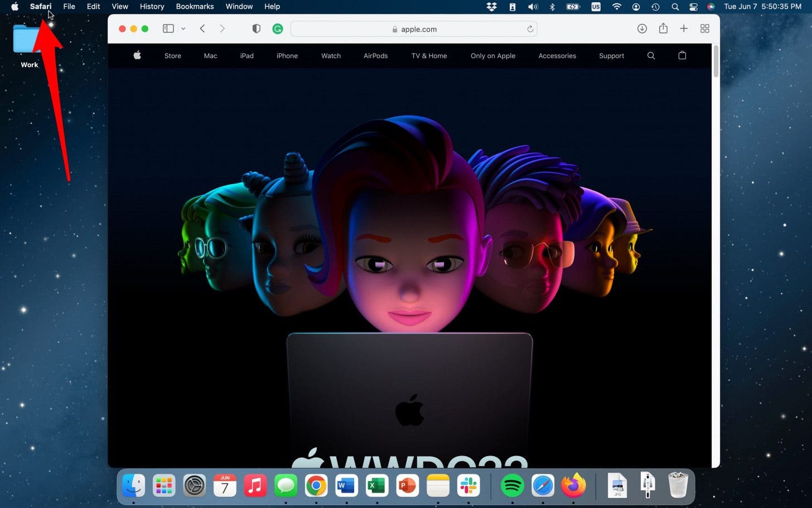Expand the sidebar tab group dropdown chevron
The height and width of the screenshot is (508, 812).
coord(183,28)
